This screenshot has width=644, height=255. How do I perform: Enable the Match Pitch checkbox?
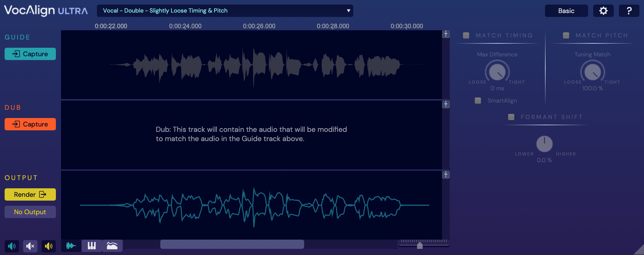point(566,35)
